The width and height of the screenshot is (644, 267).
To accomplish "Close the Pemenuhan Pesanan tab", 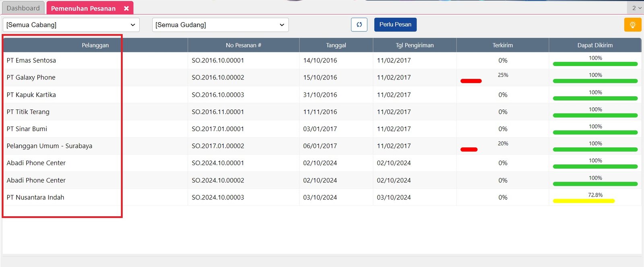I will 126,8.
